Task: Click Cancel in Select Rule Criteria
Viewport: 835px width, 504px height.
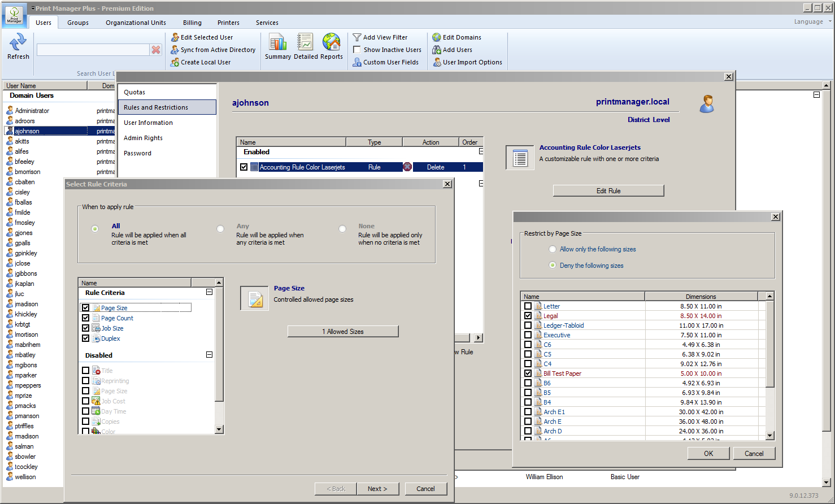Action: click(x=426, y=489)
